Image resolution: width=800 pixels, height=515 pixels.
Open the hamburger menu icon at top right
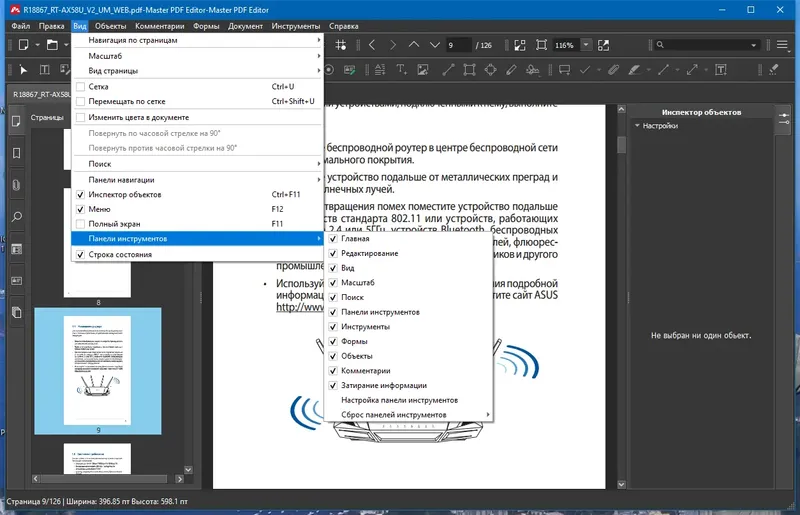[782, 45]
